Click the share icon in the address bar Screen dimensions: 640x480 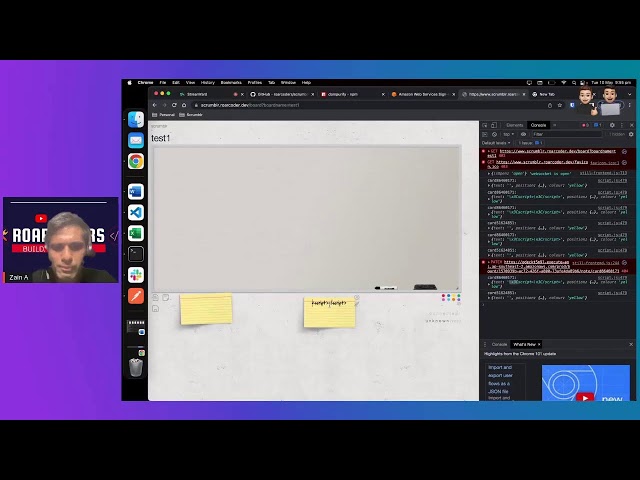point(550,105)
